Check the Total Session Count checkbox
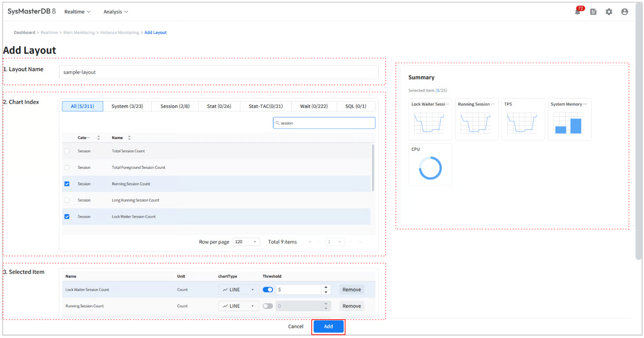The width and height of the screenshot is (644, 338). pos(67,151)
